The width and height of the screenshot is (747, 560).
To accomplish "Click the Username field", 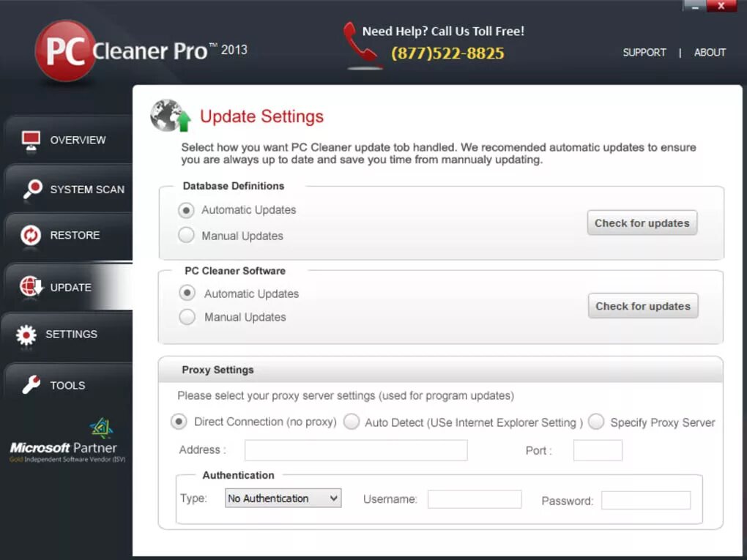I will pos(475,499).
